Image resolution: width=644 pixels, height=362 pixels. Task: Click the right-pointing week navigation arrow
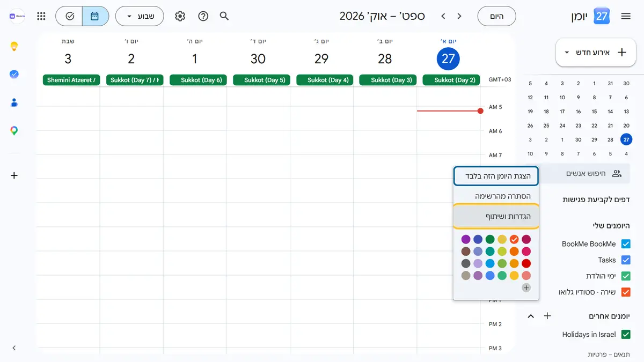pyautogui.click(x=459, y=16)
